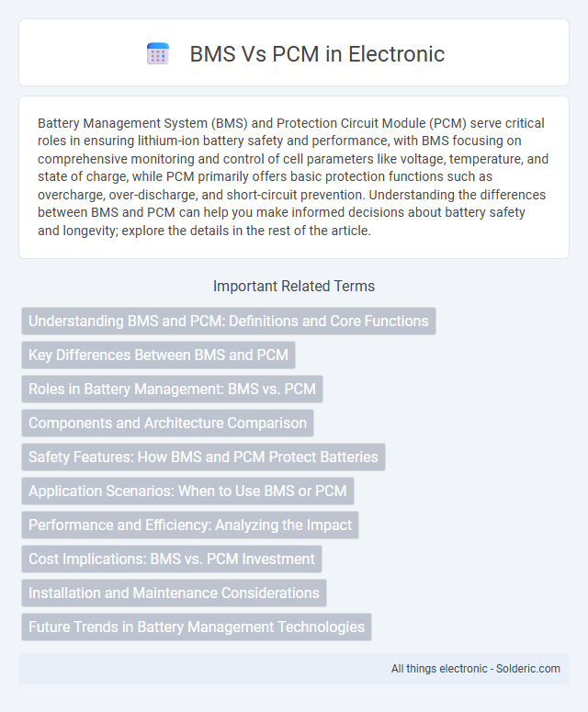The height and width of the screenshot is (712, 588).
Task: Click the 'BMS Vs PCM in Electronic' title
Action: pyautogui.click(x=317, y=54)
